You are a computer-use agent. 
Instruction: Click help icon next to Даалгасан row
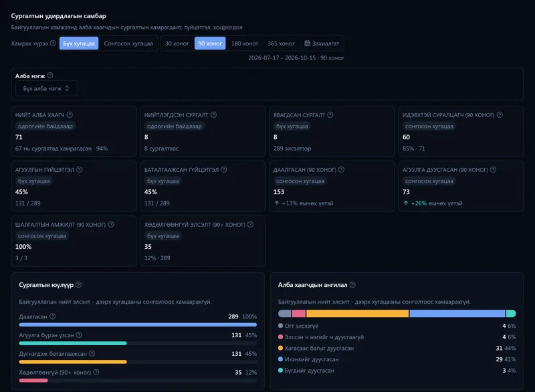[53, 316]
